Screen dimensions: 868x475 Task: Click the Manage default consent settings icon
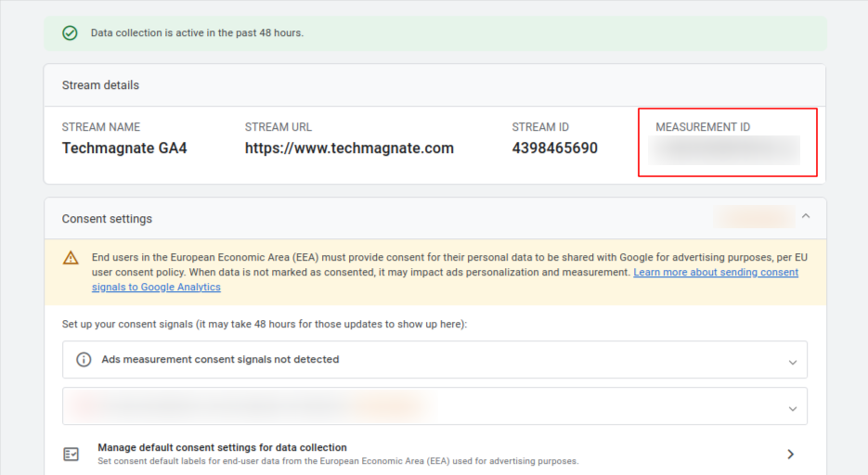pos(71,454)
